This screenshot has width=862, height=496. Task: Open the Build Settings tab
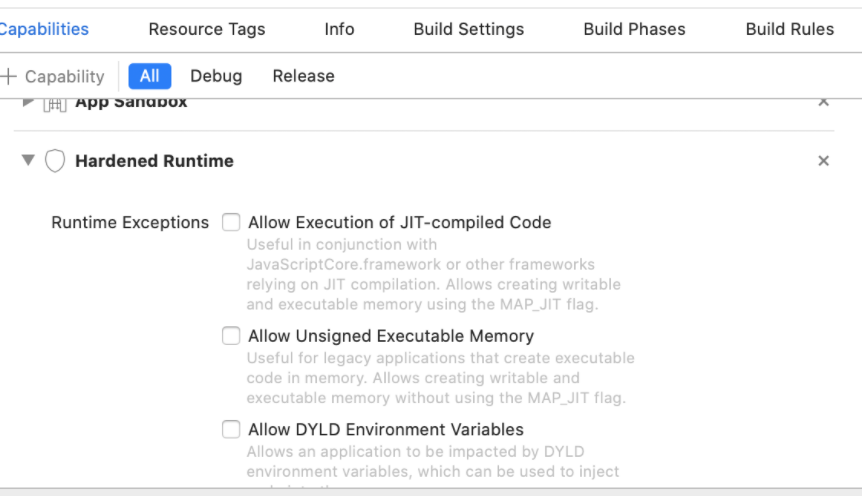click(468, 29)
